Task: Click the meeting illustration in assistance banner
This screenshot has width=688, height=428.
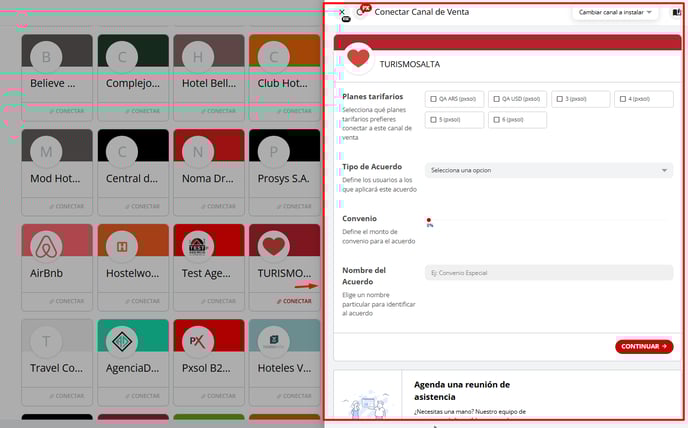Action: [x=368, y=403]
